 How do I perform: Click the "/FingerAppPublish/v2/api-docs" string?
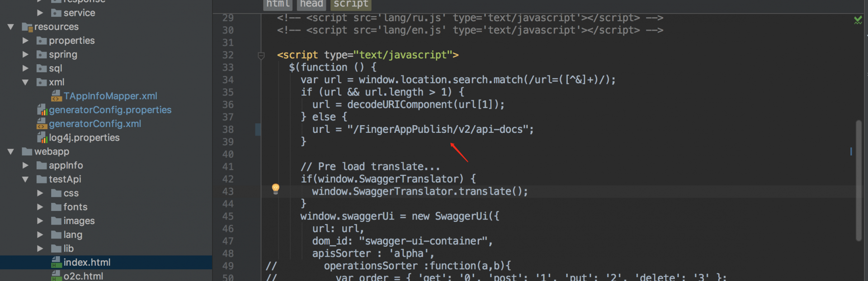coord(438,130)
